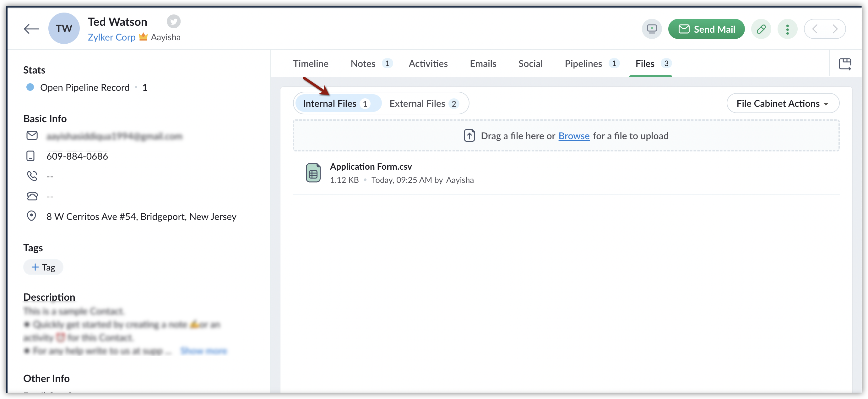Click the CSV file type icon
This screenshot has width=868, height=399.
(x=313, y=173)
